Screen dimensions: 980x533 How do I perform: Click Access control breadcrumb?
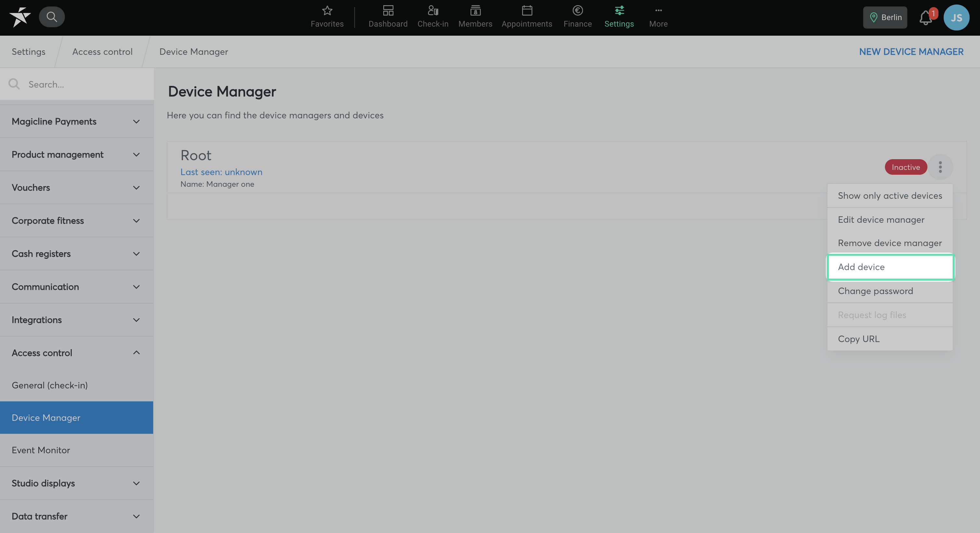point(102,52)
